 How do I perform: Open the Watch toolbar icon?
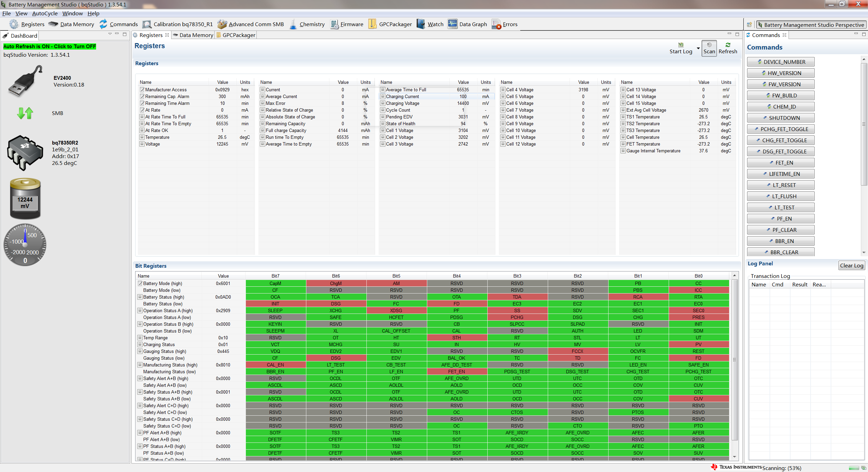(x=421, y=24)
